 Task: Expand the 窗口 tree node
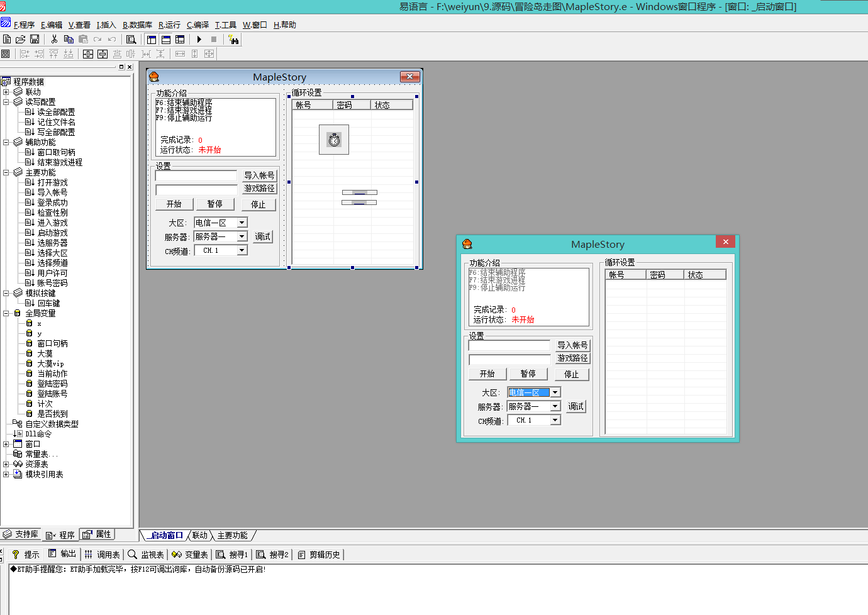(x=6, y=444)
